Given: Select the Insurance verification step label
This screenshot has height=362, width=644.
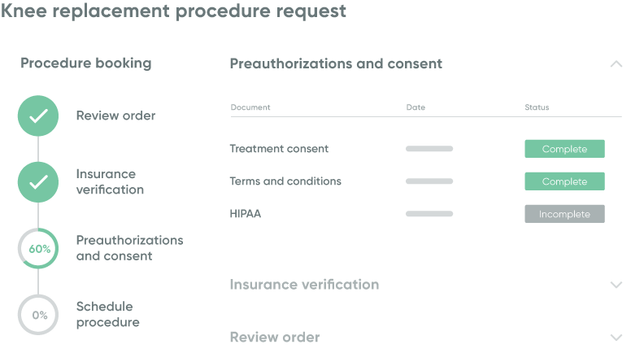Looking at the screenshot, I should click(x=110, y=181).
